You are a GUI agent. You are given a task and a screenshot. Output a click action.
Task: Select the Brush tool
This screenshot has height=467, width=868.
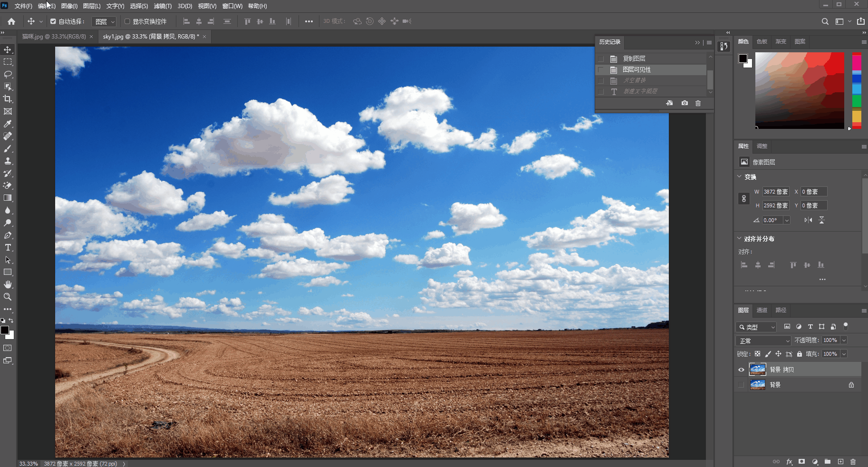tap(8, 148)
